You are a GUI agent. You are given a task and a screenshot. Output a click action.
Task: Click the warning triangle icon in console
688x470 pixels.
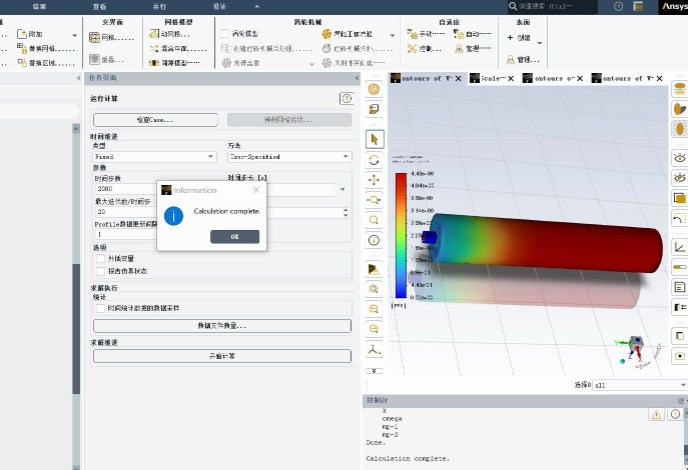pos(656,413)
